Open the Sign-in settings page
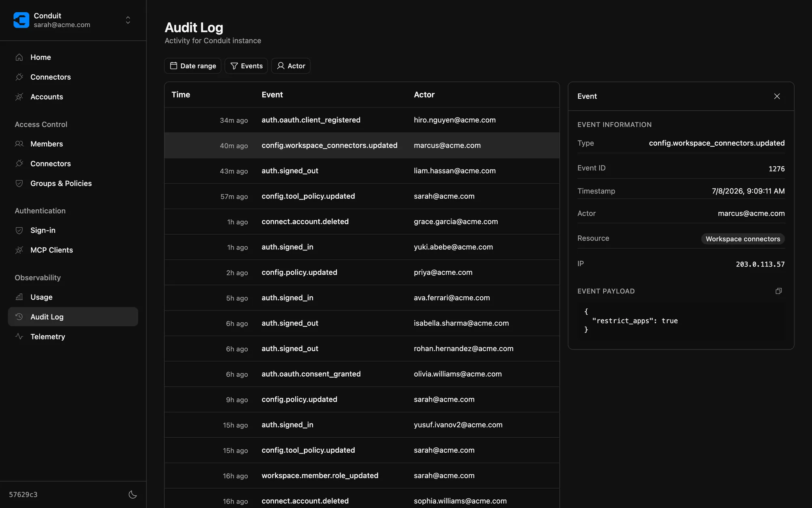 coord(73,230)
